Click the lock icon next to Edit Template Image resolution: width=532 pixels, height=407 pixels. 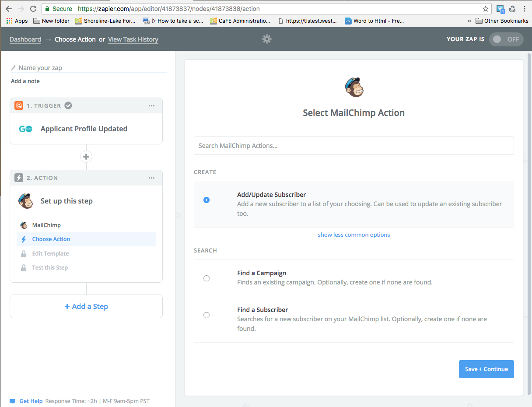(24, 253)
